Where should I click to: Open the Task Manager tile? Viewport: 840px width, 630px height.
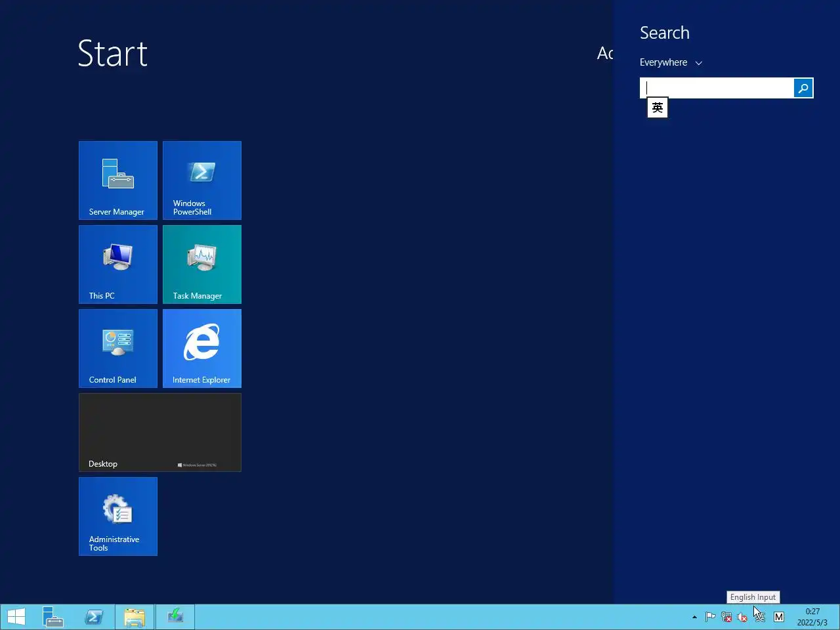tap(202, 264)
